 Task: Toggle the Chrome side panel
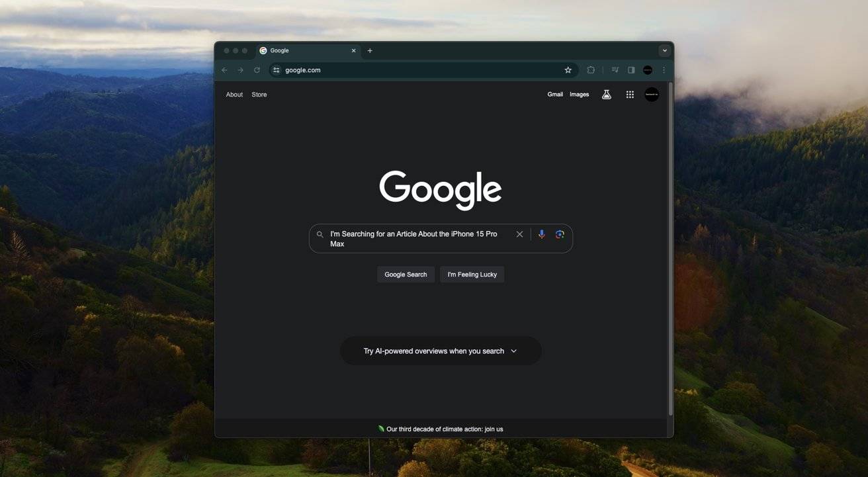point(631,70)
